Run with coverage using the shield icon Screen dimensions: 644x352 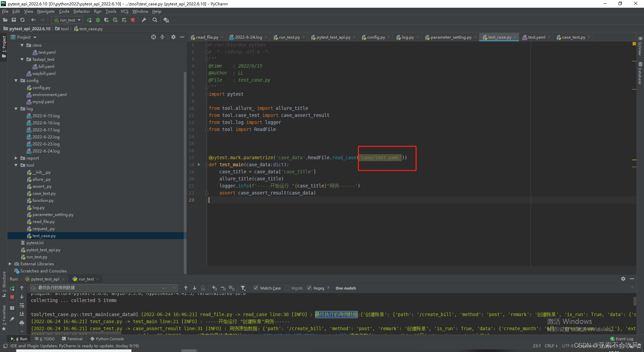tap(107, 20)
